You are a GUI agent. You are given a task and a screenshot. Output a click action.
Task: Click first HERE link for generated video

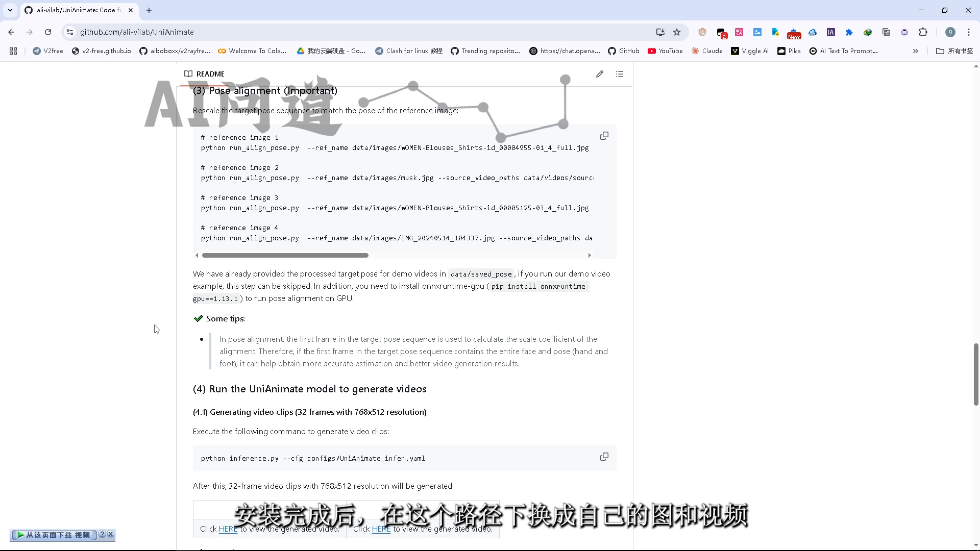pos(228,529)
